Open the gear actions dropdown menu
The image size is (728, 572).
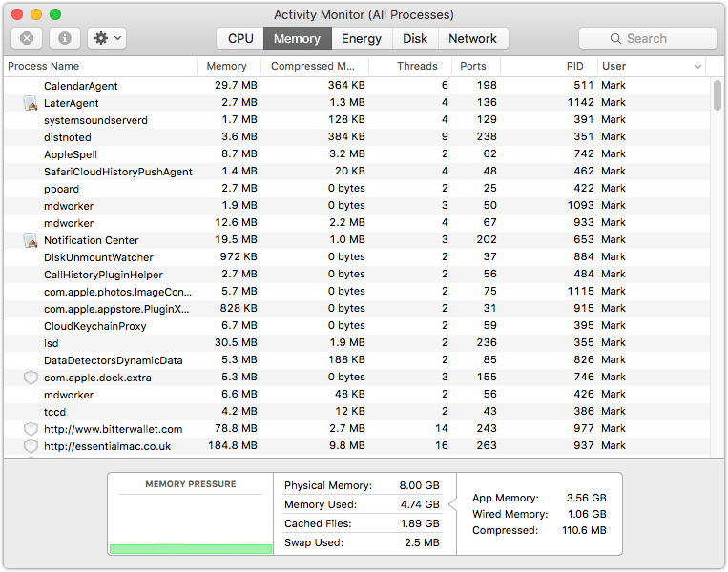[x=107, y=38]
